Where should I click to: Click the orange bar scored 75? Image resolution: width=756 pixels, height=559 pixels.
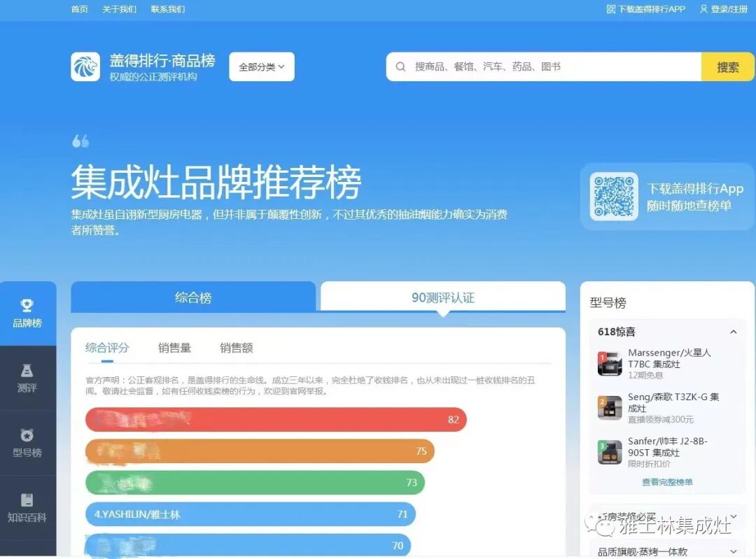point(260,451)
